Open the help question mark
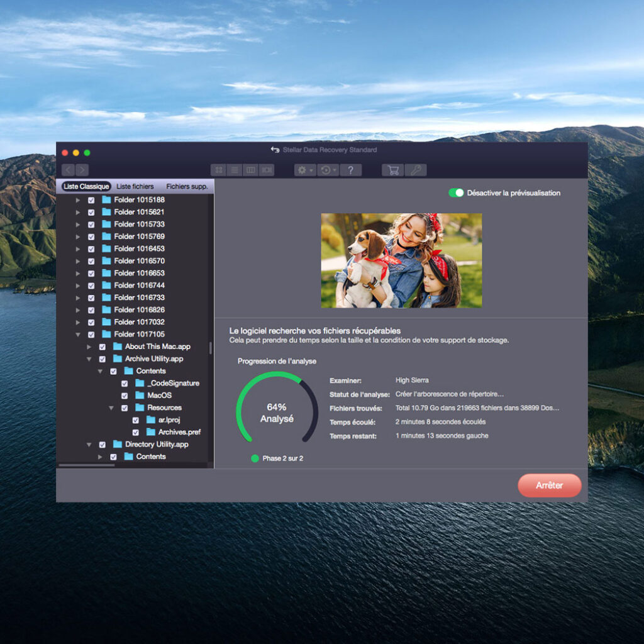The width and height of the screenshot is (644, 644). click(350, 170)
